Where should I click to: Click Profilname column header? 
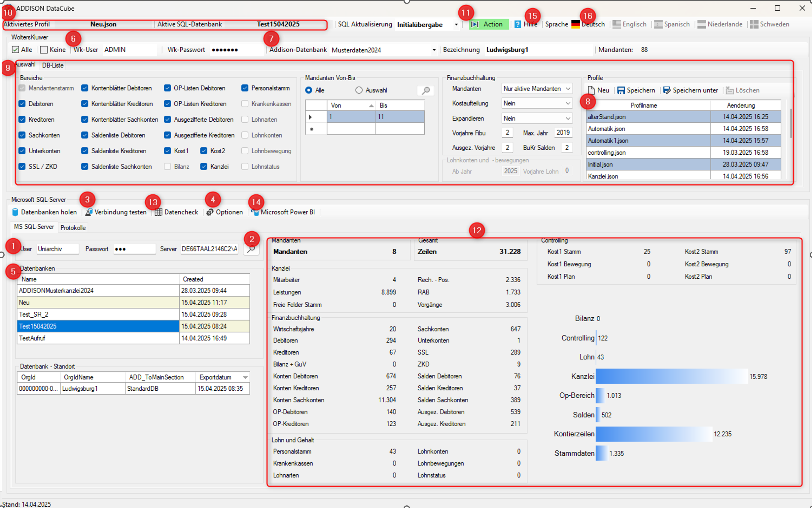[649, 105]
